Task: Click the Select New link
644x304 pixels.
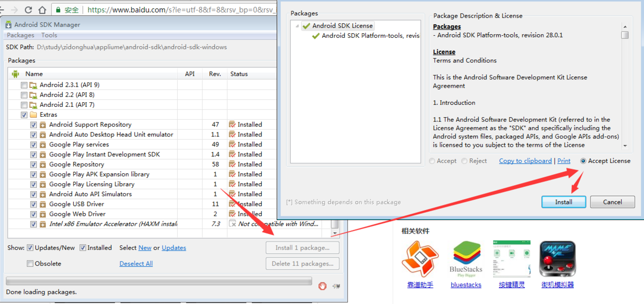Action: (x=145, y=248)
